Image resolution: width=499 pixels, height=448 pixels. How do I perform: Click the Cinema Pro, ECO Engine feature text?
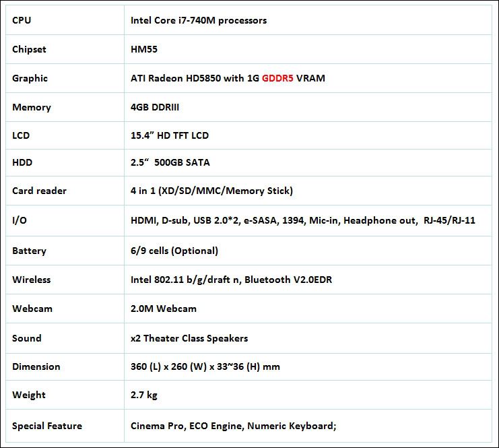233,426
